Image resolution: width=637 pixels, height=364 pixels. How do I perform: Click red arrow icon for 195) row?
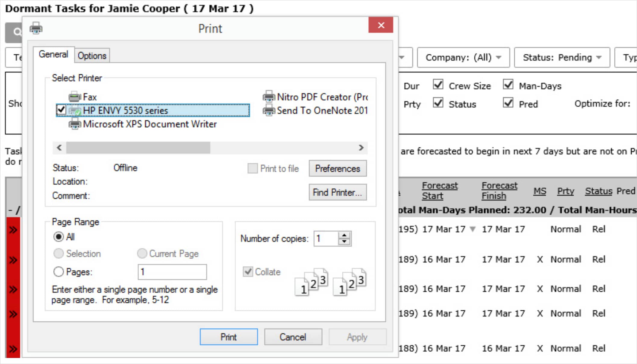click(x=13, y=230)
